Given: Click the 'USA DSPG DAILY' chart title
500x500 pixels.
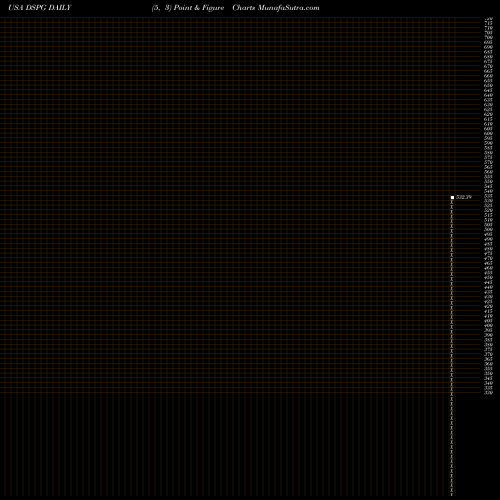Looking at the screenshot, I should 40,8.
